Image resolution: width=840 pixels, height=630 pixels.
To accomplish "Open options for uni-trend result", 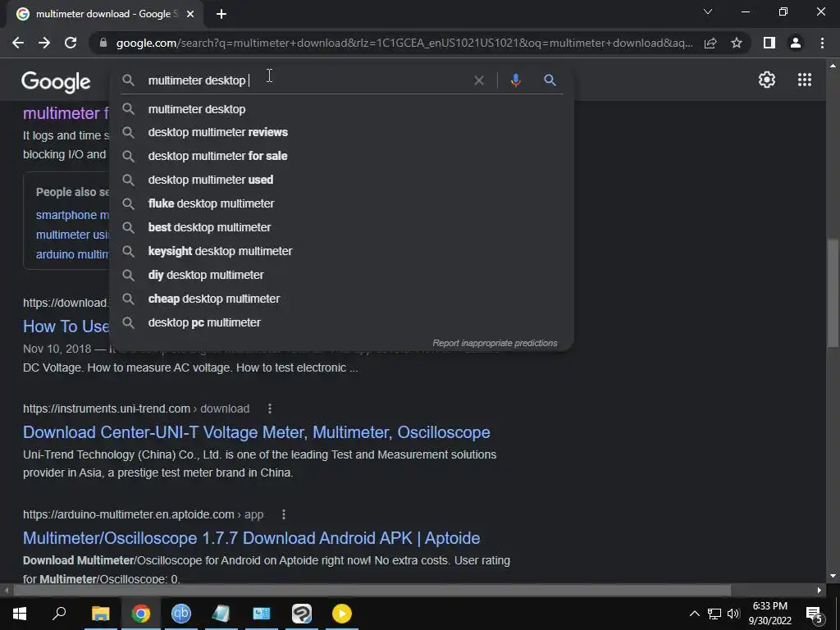I will [x=270, y=409].
